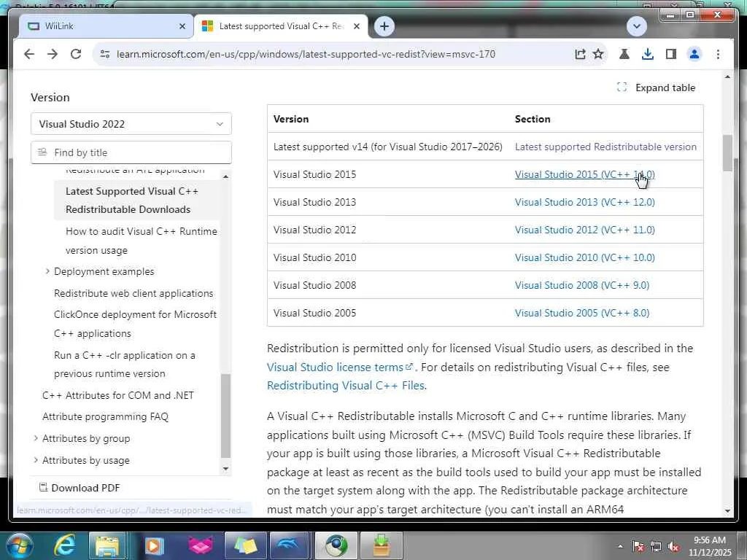Screen dimensions: 747x560
Task: Close the WiiLink tab
Action: point(182,27)
